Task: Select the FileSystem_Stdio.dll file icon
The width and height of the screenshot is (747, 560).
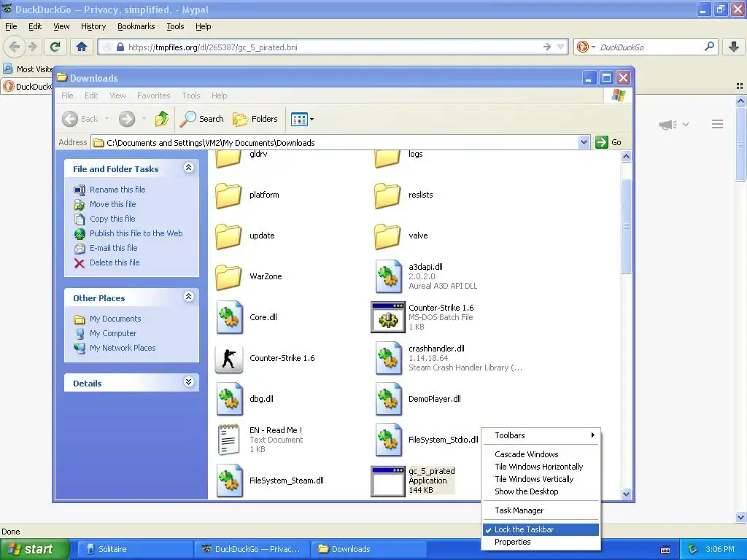Action: coord(388,440)
